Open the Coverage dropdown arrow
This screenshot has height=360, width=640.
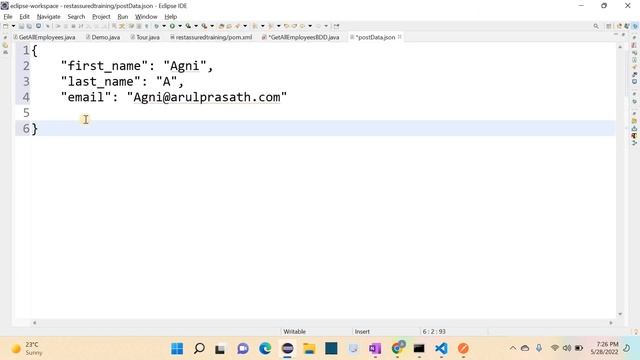pos(196,26)
